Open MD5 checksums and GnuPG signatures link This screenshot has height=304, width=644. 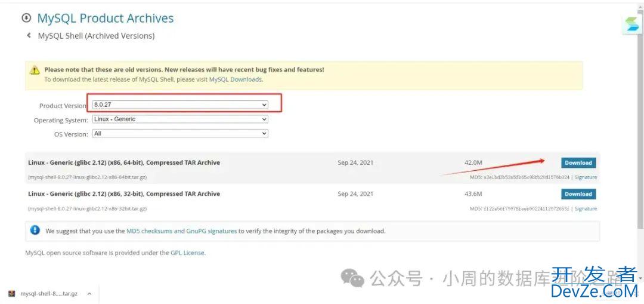tap(181, 231)
